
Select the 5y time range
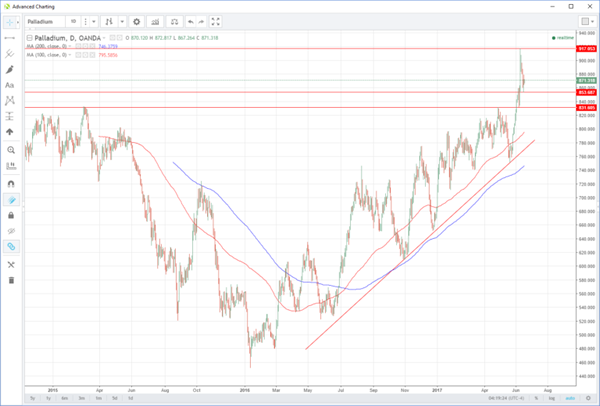(30, 397)
